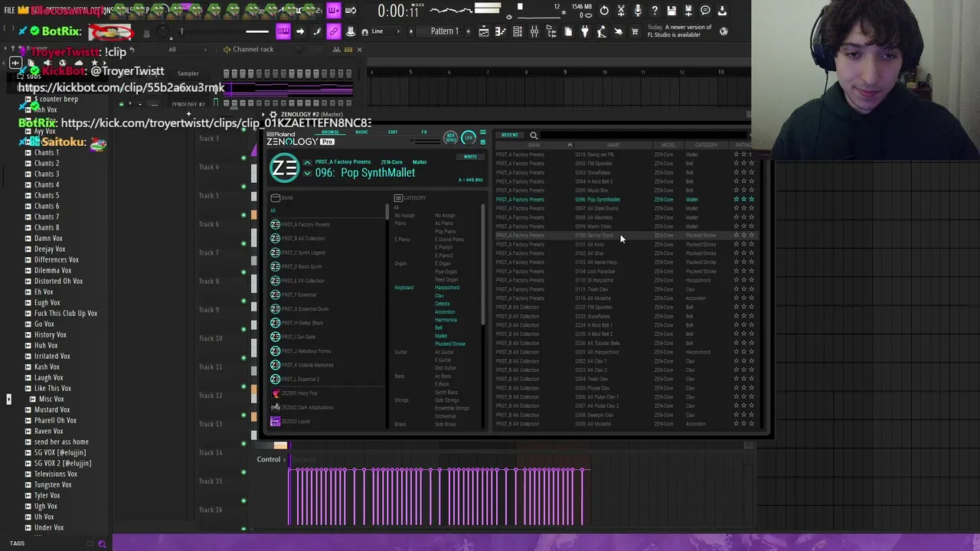Click the WRITE button in Zenology
The height and width of the screenshot is (551, 980).
[470, 157]
